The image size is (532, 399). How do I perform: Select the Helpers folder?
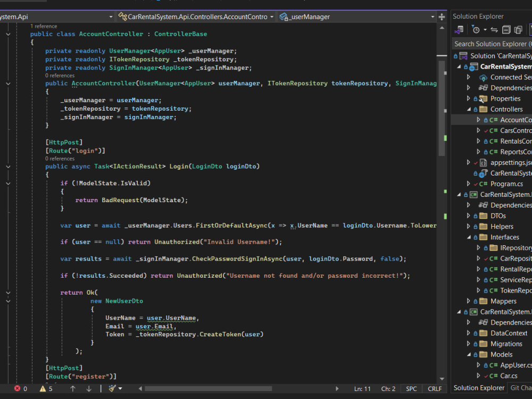tap(502, 227)
